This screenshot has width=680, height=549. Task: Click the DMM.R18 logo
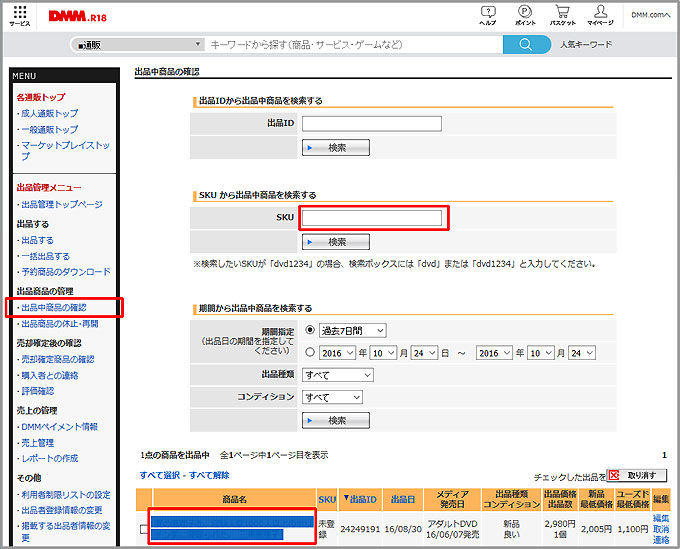point(78,16)
